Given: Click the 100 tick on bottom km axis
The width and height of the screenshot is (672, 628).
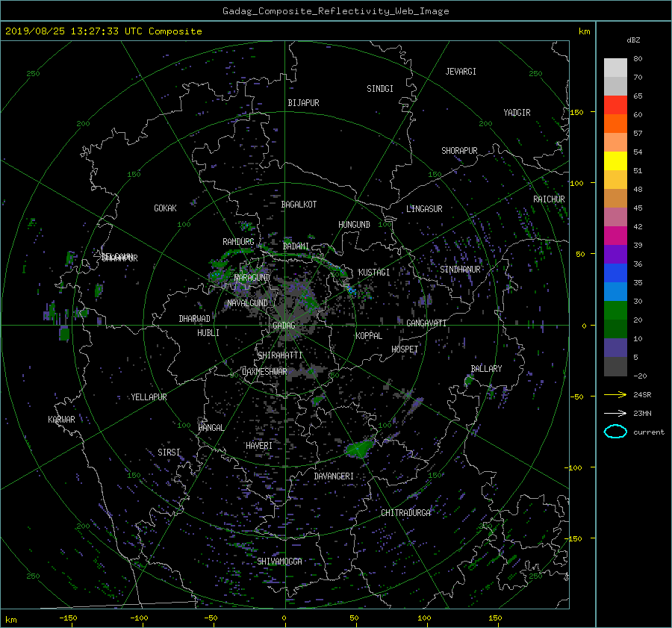Looking at the screenshot, I should click(424, 618).
